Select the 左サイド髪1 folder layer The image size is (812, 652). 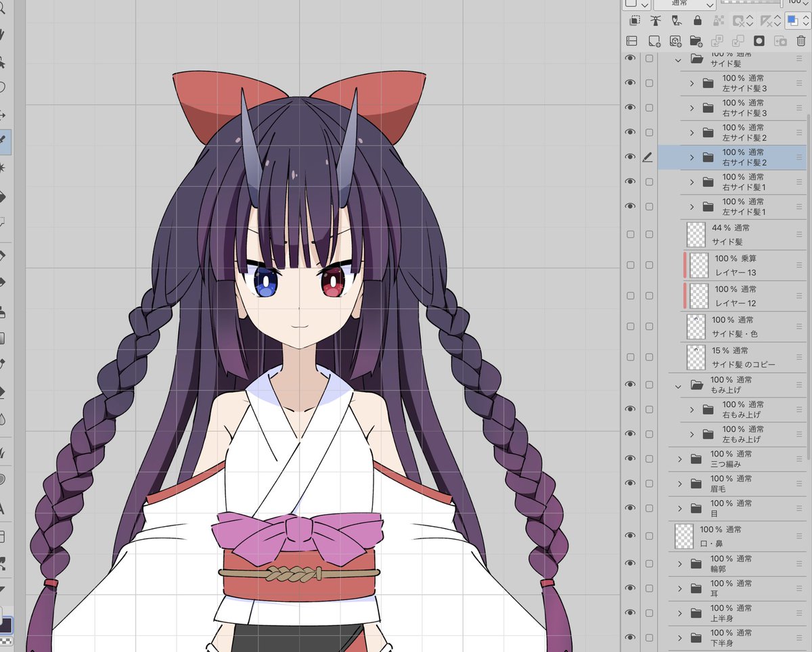[x=731, y=206]
